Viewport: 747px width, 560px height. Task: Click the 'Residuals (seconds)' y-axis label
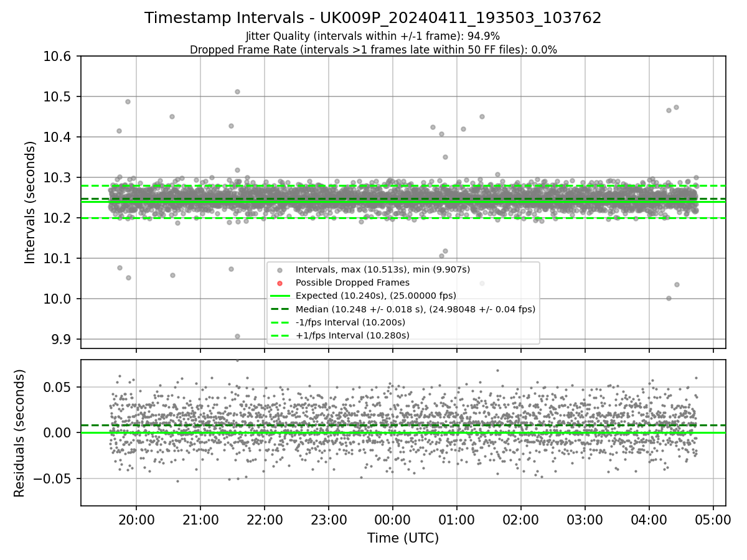pos(20,433)
